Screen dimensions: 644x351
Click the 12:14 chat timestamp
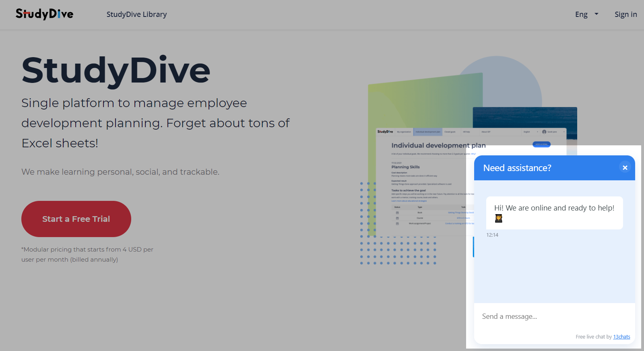pyautogui.click(x=492, y=235)
